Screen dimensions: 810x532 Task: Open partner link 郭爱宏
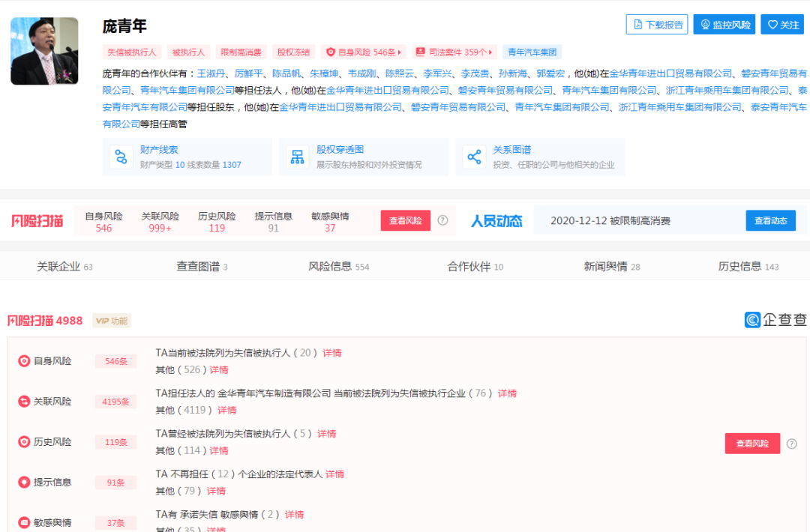click(550, 73)
